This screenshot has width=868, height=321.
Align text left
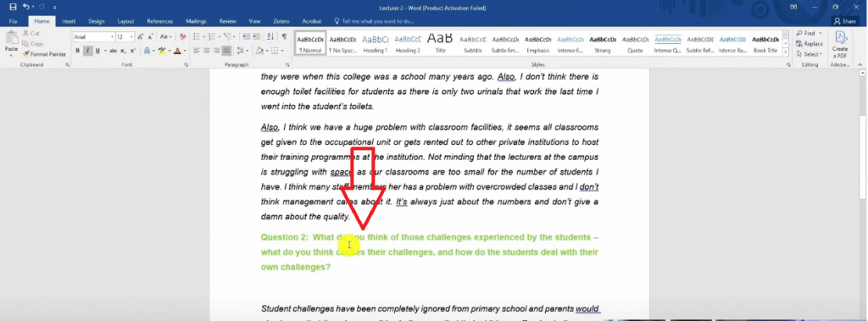[197, 51]
